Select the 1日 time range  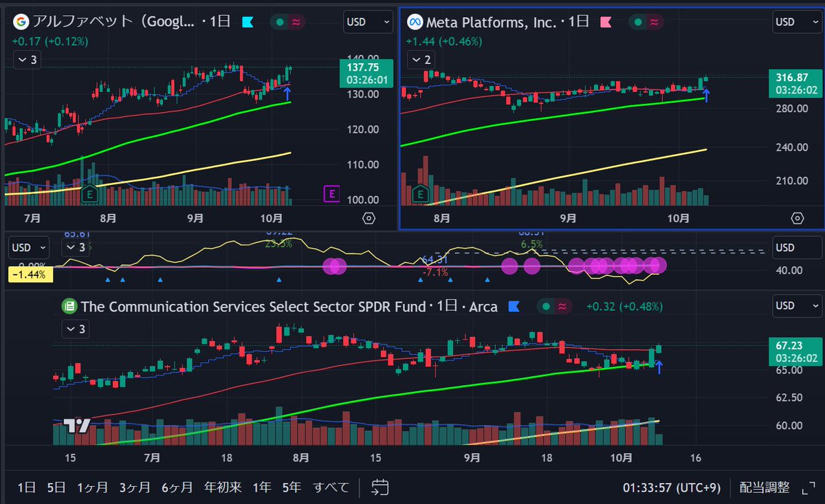[x=26, y=487]
